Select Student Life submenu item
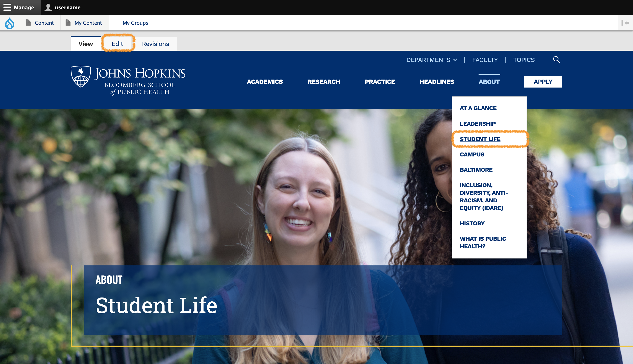 pyautogui.click(x=480, y=139)
